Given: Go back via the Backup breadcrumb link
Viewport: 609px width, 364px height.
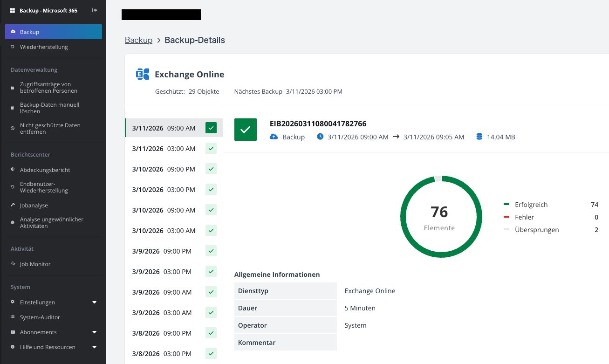Looking at the screenshot, I should [138, 40].
